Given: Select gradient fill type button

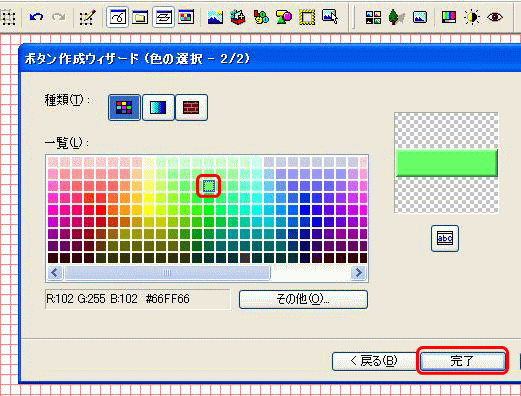Looking at the screenshot, I should pos(158,107).
